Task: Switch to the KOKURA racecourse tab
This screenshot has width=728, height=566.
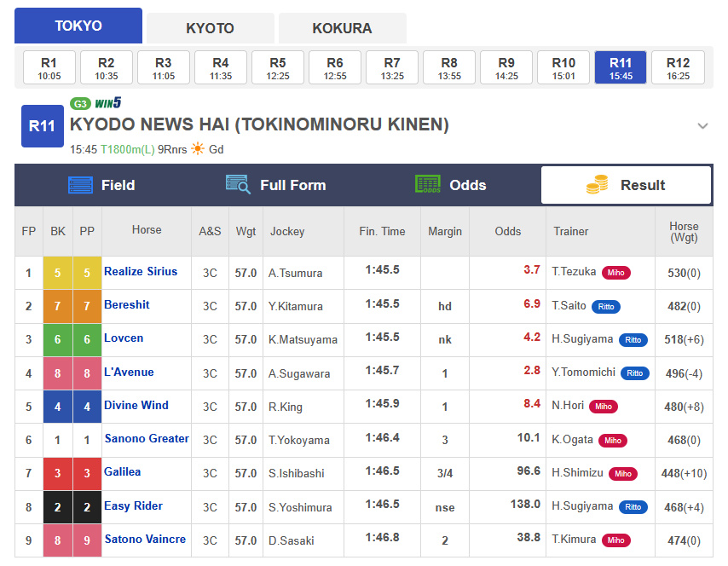Action: pos(342,28)
